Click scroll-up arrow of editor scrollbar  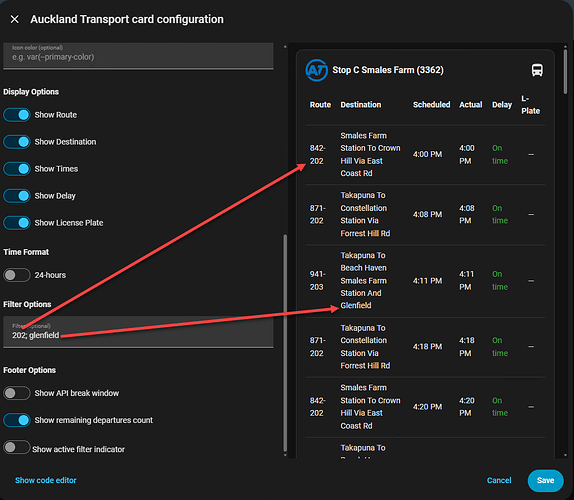point(285,47)
